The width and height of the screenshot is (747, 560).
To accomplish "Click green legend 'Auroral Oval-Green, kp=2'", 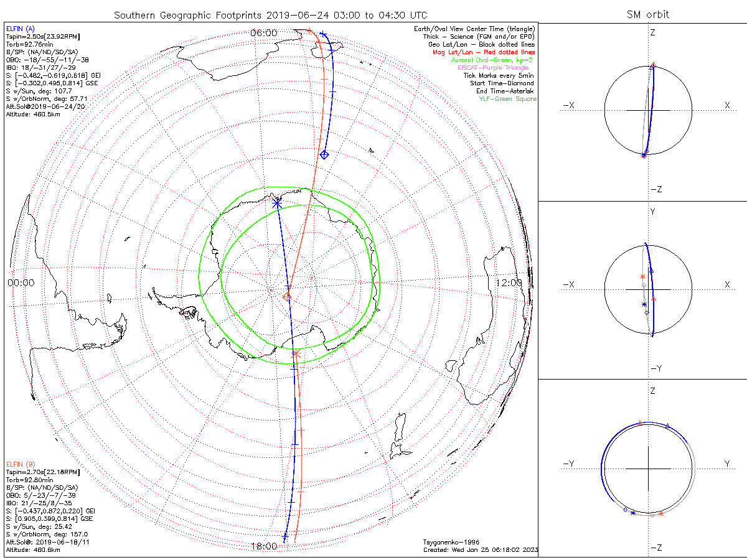I will tap(492, 60).
